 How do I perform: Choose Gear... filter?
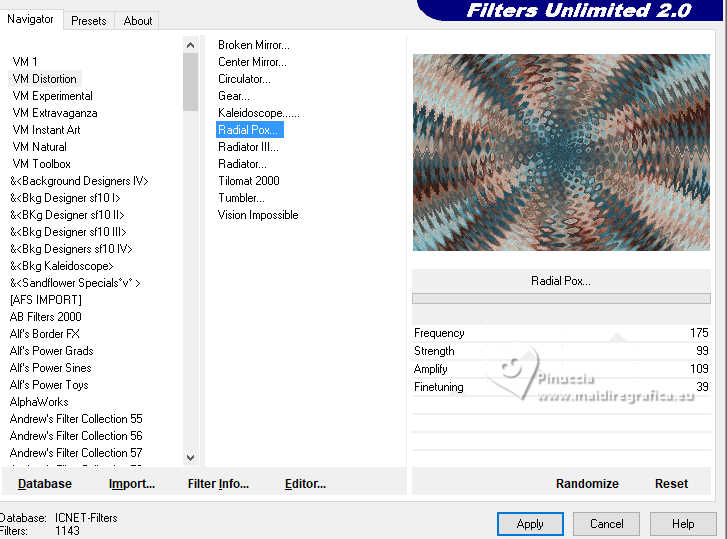click(234, 96)
